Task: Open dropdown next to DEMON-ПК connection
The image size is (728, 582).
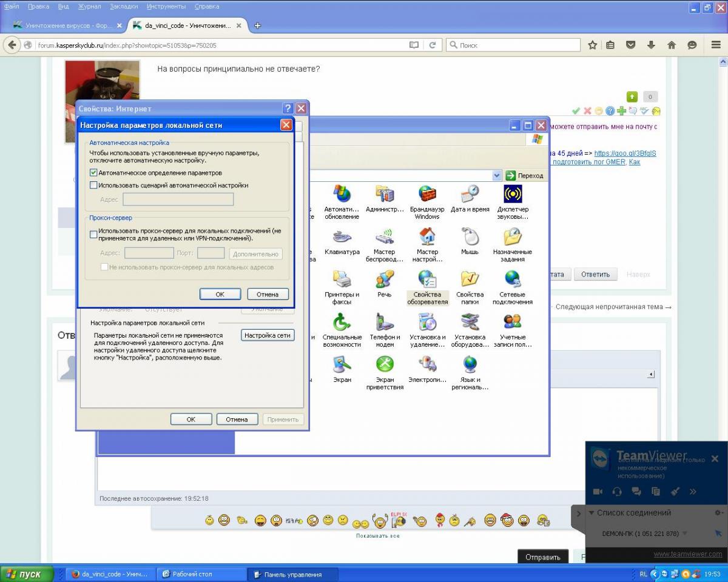Action: [685, 533]
